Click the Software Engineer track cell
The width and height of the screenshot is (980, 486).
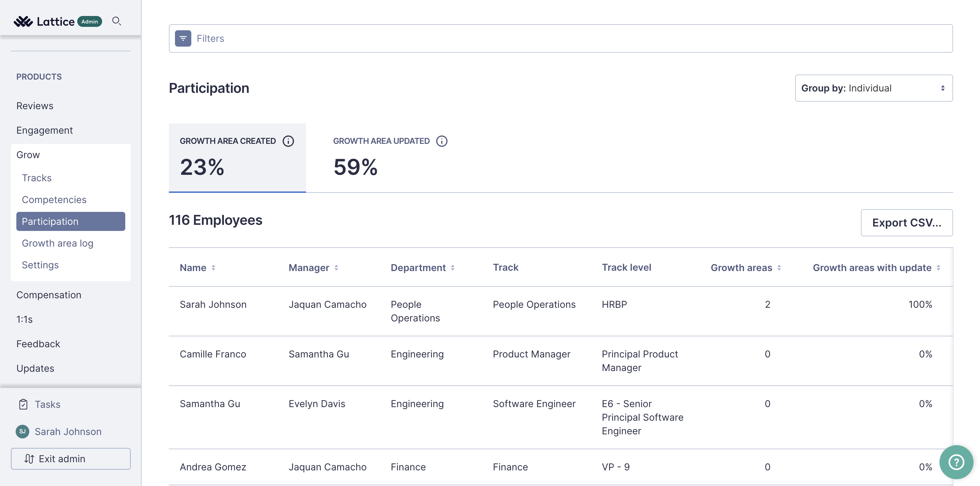click(x=534, y=404)
